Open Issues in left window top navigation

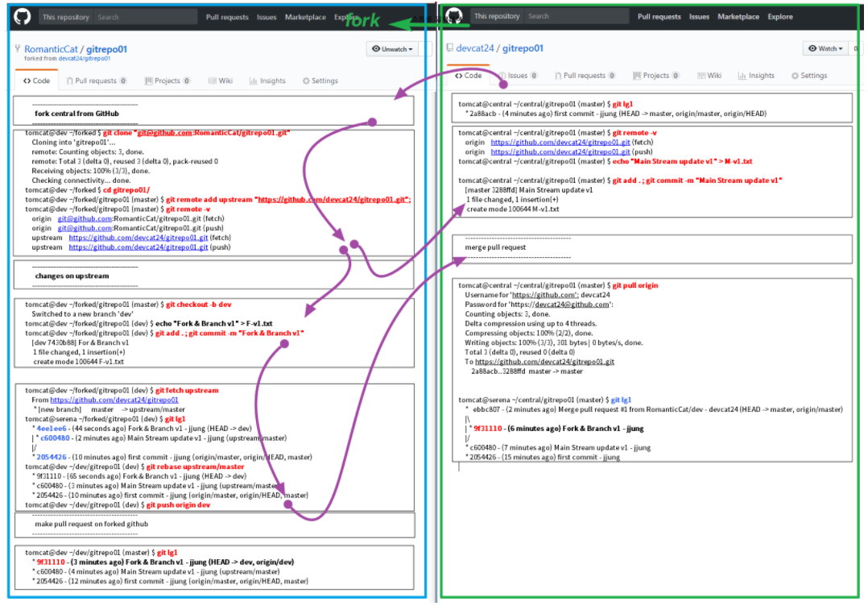click(x=267, y=17)
